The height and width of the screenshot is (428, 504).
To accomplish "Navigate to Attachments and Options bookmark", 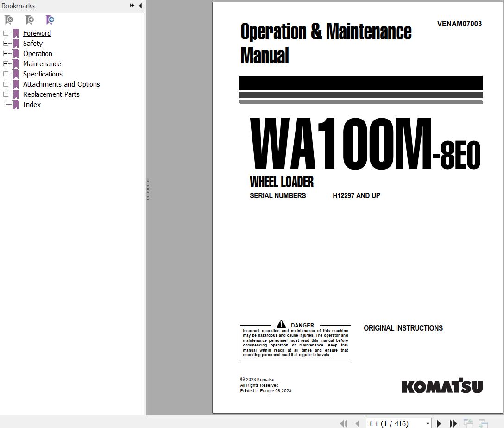I will tap(62, 84).
